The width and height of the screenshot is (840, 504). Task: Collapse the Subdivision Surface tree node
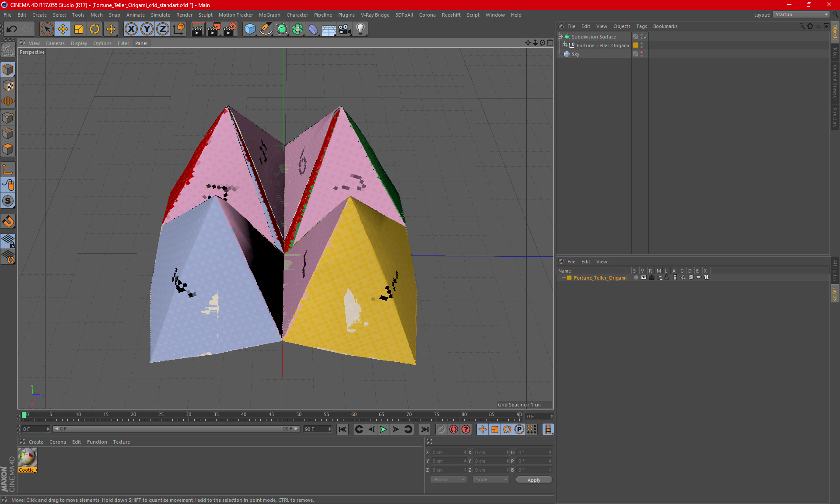pyautogui.click(x=560, y=37)
